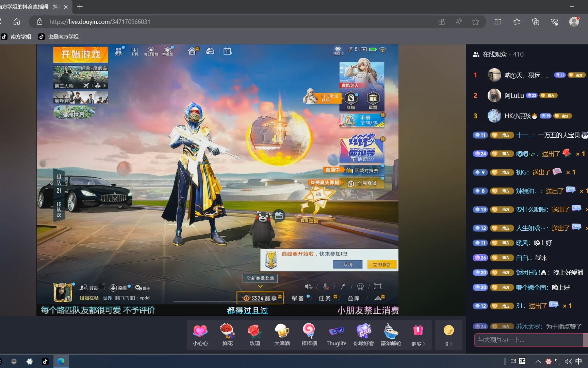
Task: Send the 小心心 heart gift
Action: point(200,335)
